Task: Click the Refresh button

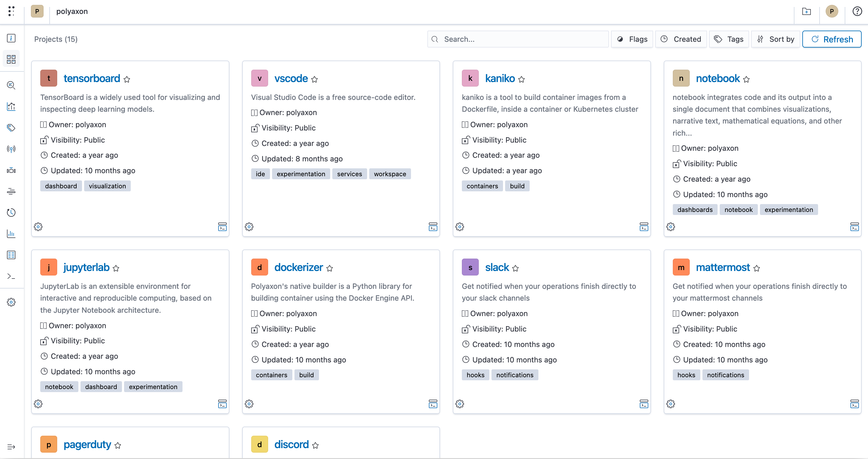Action: pos(832,39)
